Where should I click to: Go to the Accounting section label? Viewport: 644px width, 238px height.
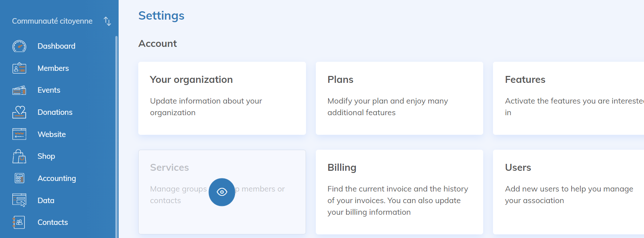57,178
